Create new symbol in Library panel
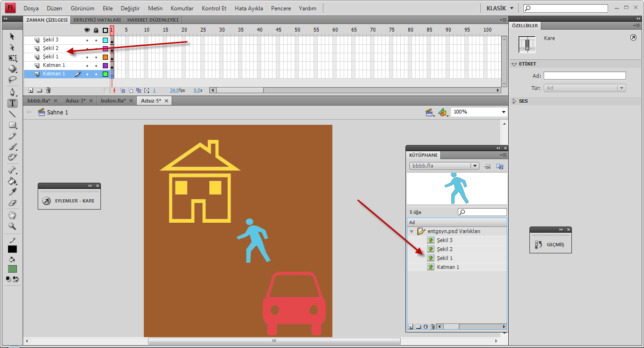The width and height of the screenshot is (644, 348). click(411, 326)
